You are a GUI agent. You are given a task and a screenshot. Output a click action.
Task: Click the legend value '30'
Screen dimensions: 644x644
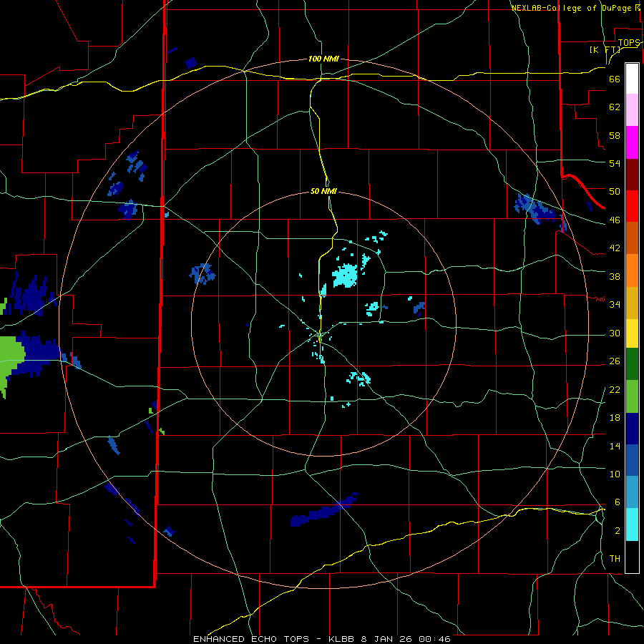coord(615,333)
